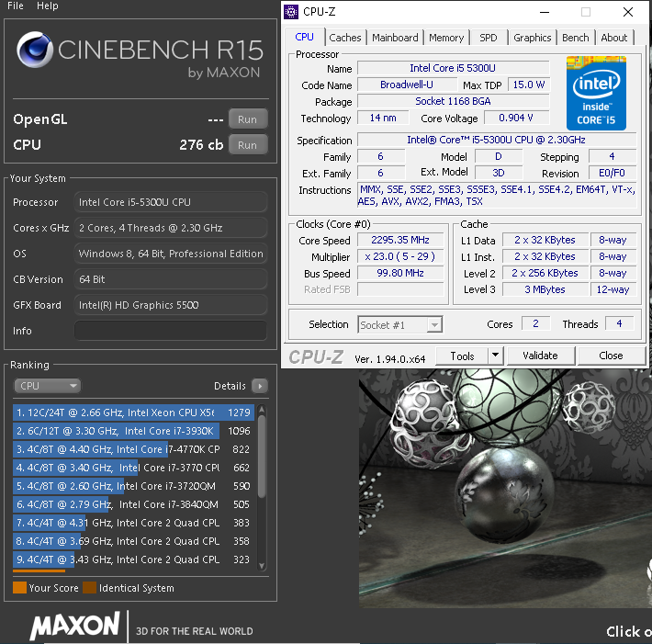Select ranking row 7 Core 2 Quad 383
The width and height of the screenshot is (652, 644).
tap(133, 523)
